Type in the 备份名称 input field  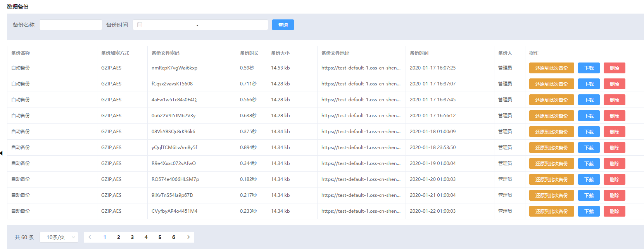point(71,25)
